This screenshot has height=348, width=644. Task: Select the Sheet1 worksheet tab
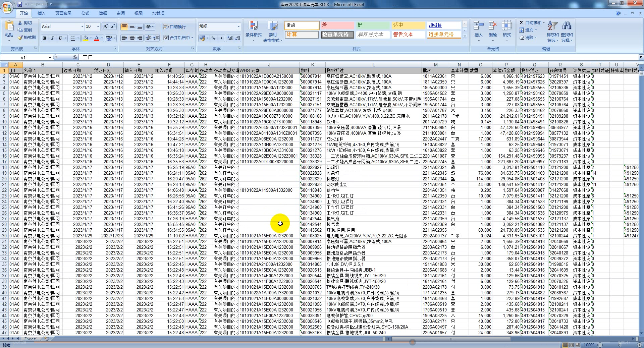(31, 339)
